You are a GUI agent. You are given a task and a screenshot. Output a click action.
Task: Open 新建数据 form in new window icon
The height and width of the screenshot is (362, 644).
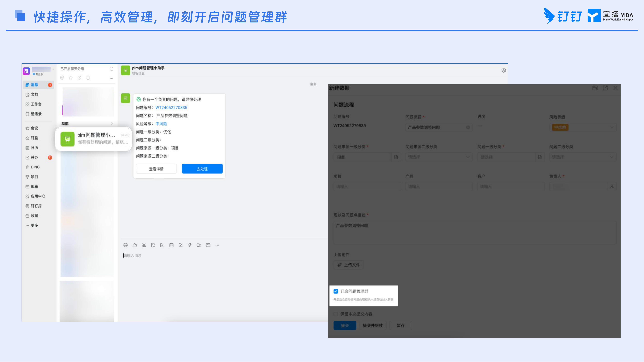pyautogui.click(x=605, y=88)
